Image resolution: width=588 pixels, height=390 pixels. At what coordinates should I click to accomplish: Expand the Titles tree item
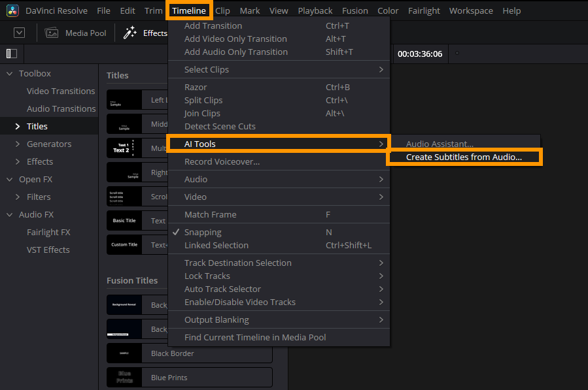point(17,126)
